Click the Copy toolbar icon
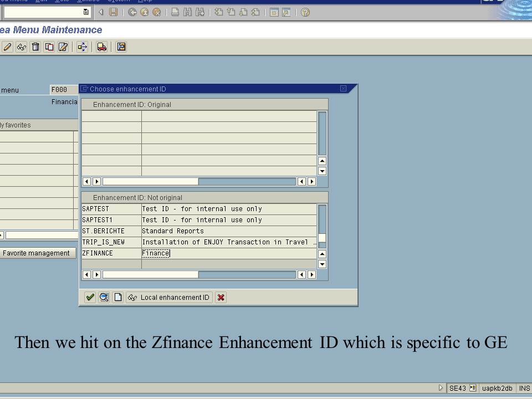The image size is (532, 399). click(49, 47)
